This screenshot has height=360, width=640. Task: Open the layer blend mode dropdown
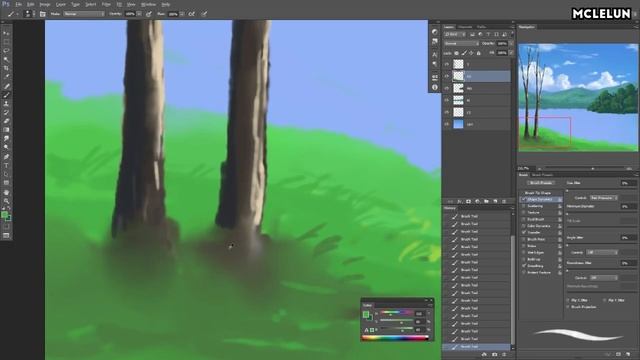[x=461, y=43]
